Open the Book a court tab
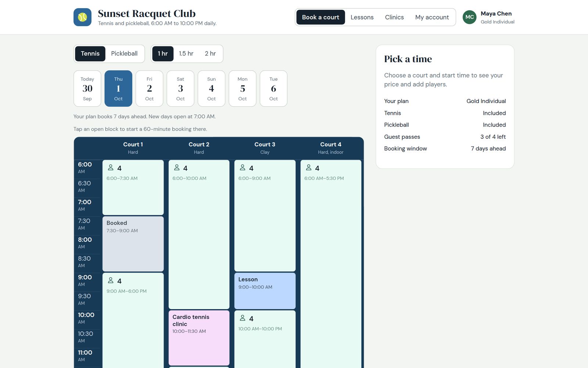 pos(320,17)
